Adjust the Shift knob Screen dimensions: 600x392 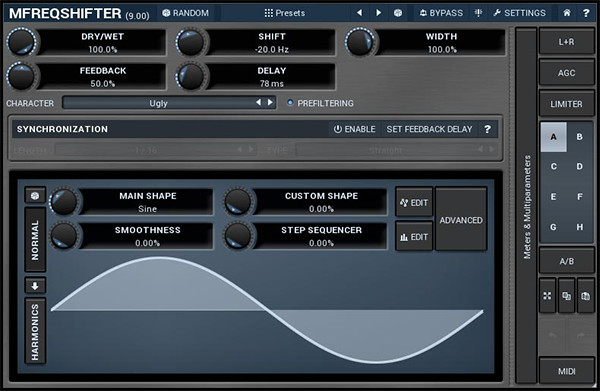click(191, 42)
